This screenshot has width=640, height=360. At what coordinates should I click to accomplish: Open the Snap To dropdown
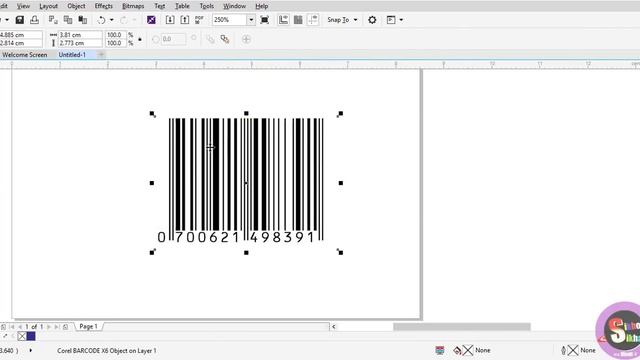(342, 20)
